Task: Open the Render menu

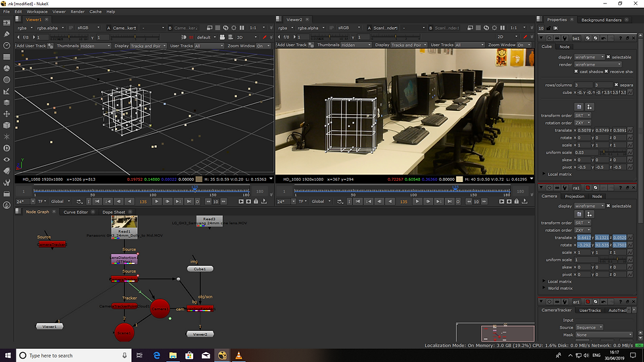Action: [x=78, y=11]
